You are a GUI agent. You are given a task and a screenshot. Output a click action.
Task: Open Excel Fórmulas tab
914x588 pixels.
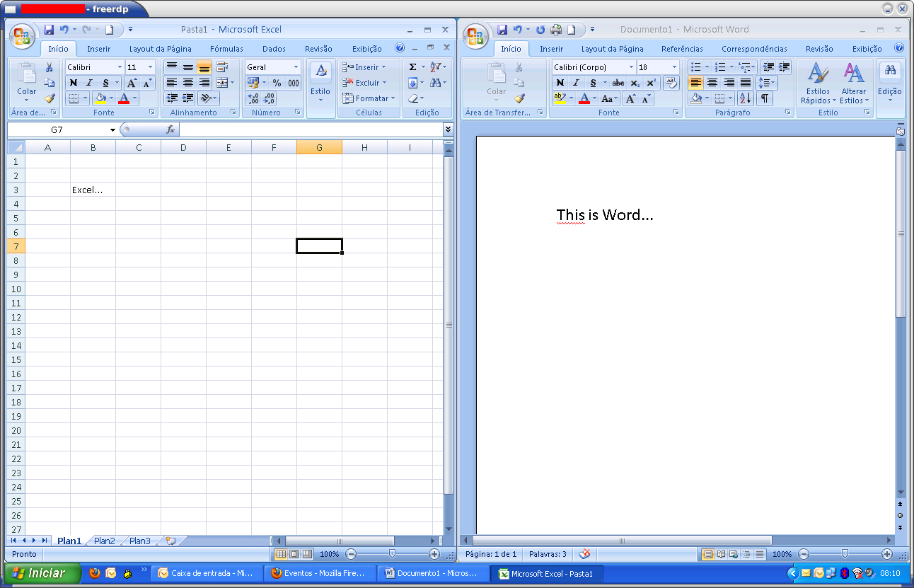click(226, 49)
